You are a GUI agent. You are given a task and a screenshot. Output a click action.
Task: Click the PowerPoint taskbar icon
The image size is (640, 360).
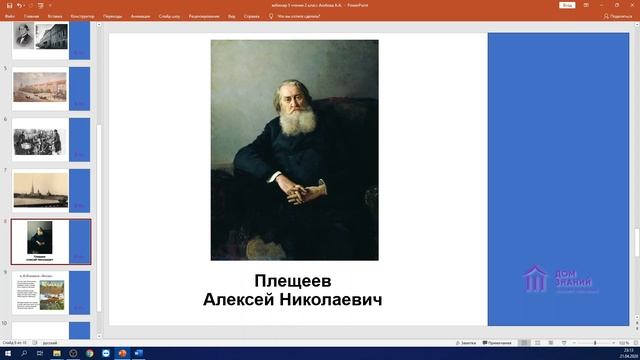pyautogui.click(x=122, y=353)
